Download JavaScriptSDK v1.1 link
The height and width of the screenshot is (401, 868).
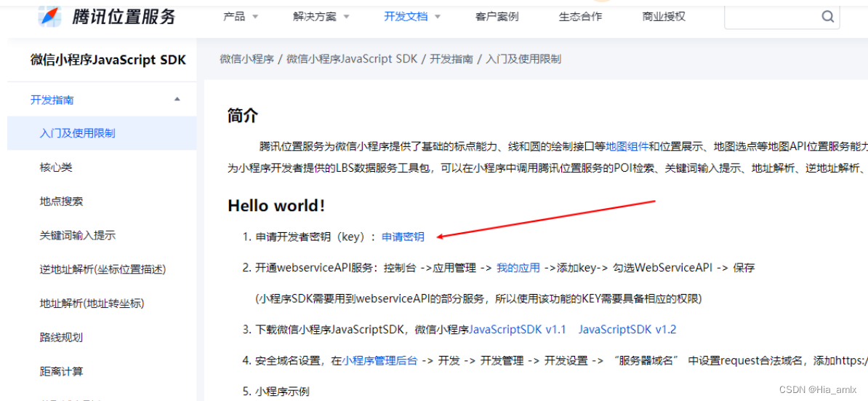coord(518,330)
